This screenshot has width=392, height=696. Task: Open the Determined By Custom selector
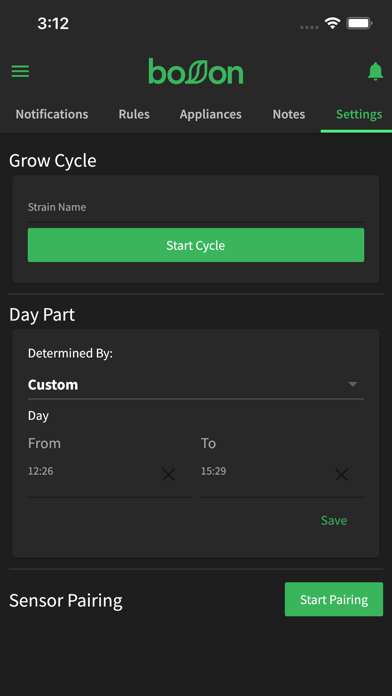(196, 384)
